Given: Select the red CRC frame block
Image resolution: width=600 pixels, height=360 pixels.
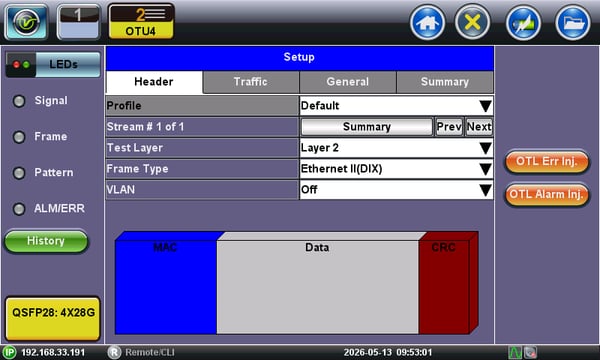Looking at the screenshot, I should pyautogui.click(x=444, y=287).
